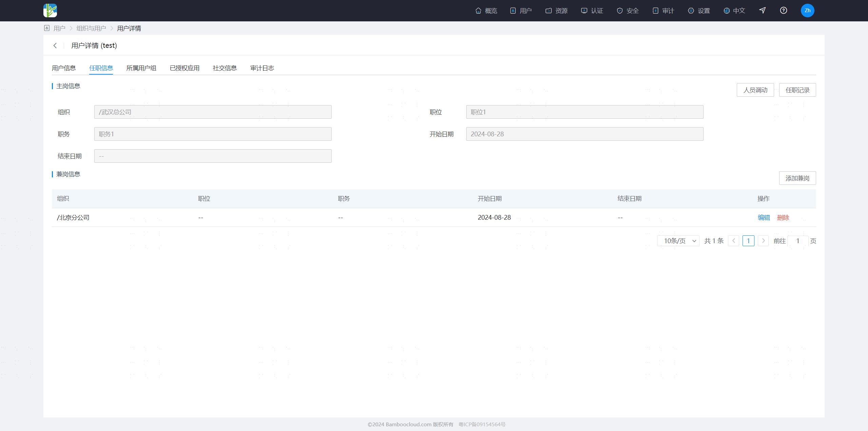868x431 pixels.
Task: Open the 设置 gear navigation item
Action: coord(699,11)
